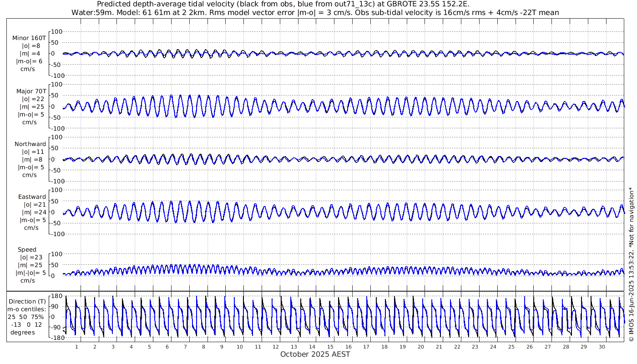
Task: Select day "1" on the date axis
Action: tap(76, 347)
